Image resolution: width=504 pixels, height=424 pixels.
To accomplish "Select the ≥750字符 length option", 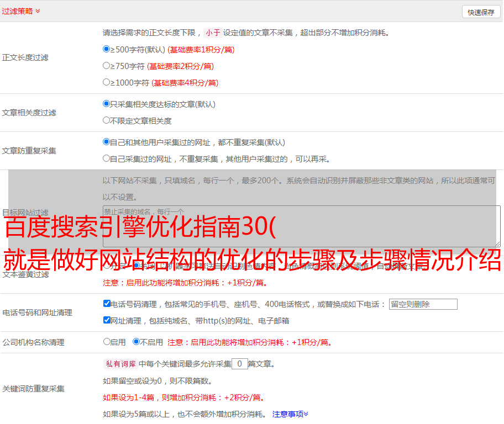I will coord(107,66).
